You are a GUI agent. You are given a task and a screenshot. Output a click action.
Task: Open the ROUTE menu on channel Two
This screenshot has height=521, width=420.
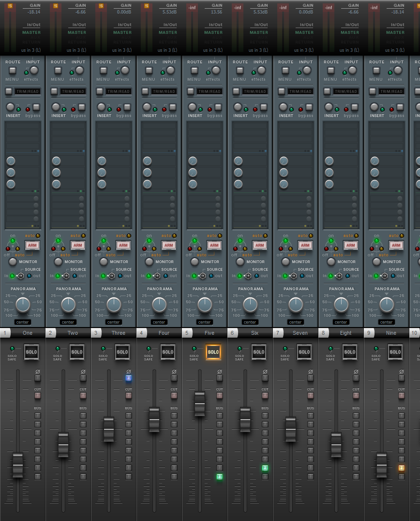tap(58, 71)
